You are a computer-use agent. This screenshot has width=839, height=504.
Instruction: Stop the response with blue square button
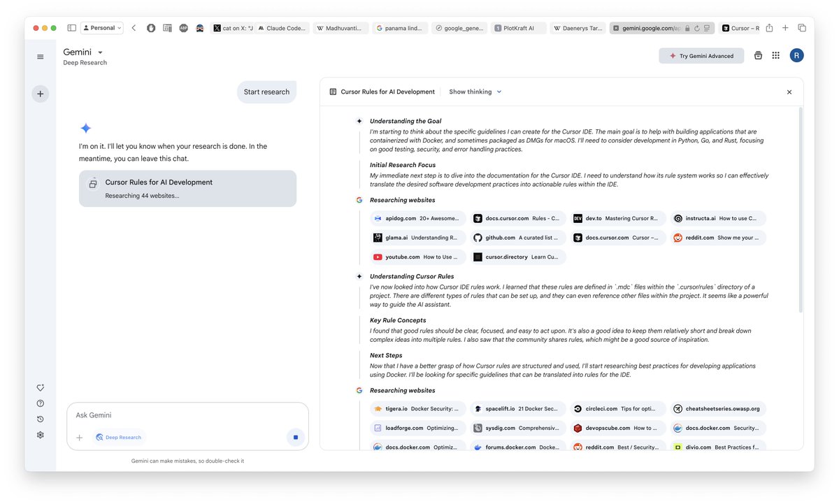295,438
